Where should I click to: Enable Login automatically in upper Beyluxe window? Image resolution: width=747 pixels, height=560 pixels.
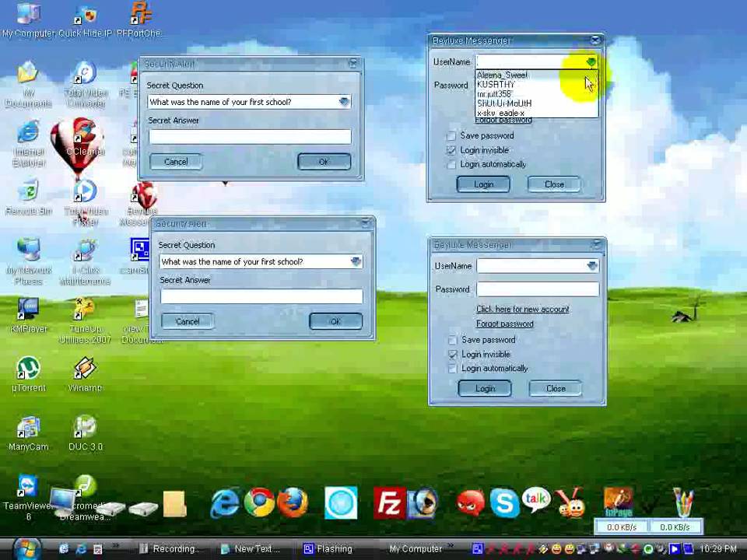[451, 165]
